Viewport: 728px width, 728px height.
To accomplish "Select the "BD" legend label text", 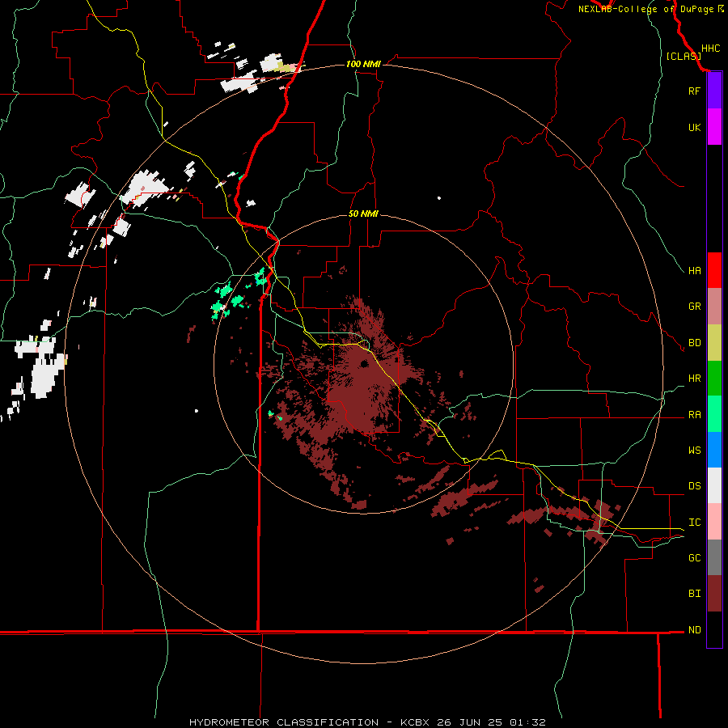I will click(694, 343).
